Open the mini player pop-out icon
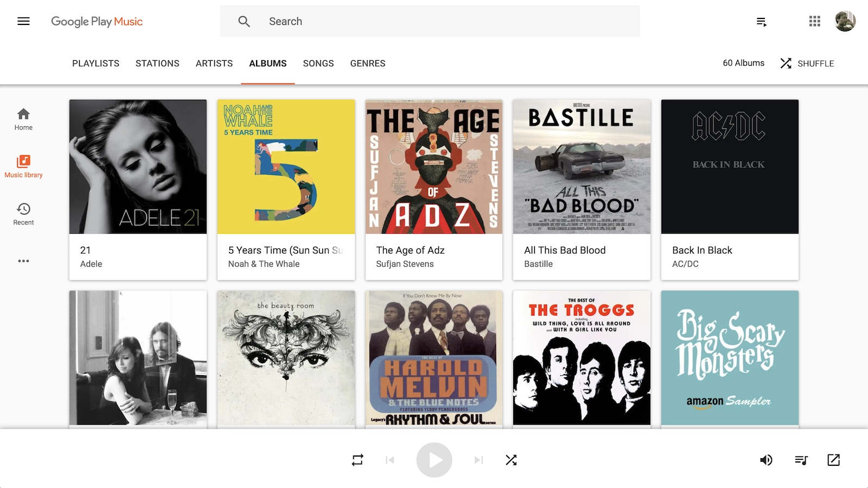Screen dimensions: 868x488 (x=833, y=460)
